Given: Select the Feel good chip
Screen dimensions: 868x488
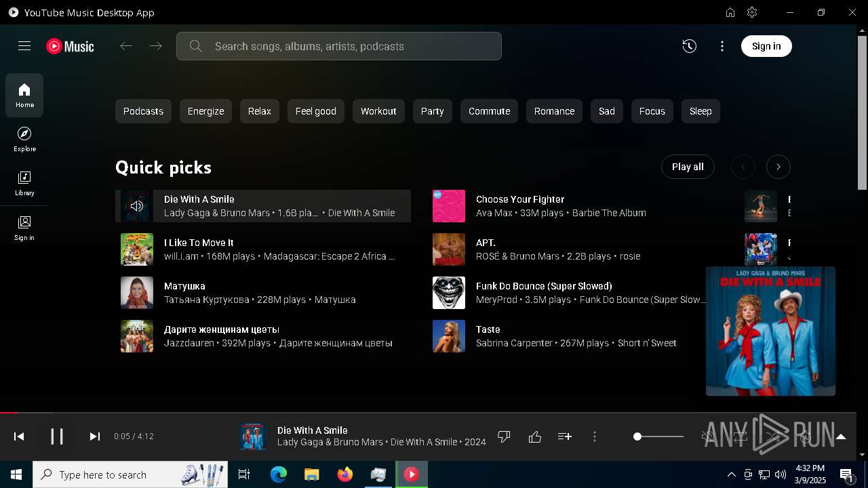Looking at the screenshot, I should click(x=315, y=111).
